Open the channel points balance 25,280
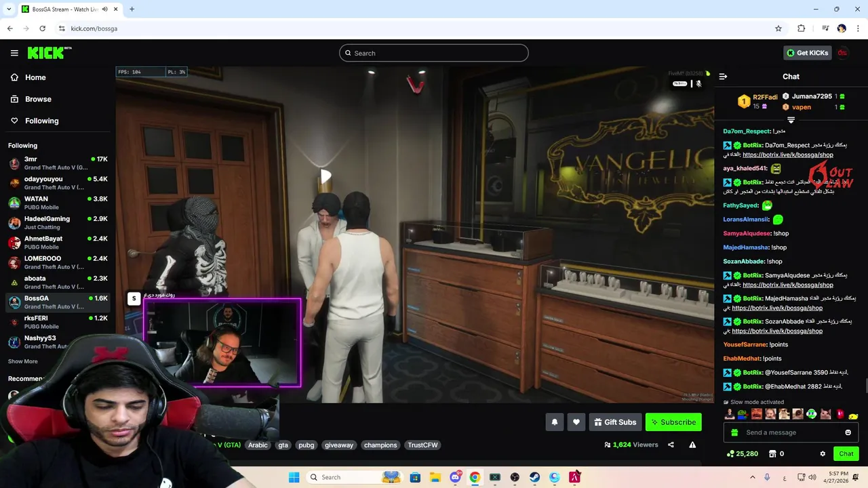Image resolution: width=868 pixels, height=488 pixels. [x=742, y=453]
